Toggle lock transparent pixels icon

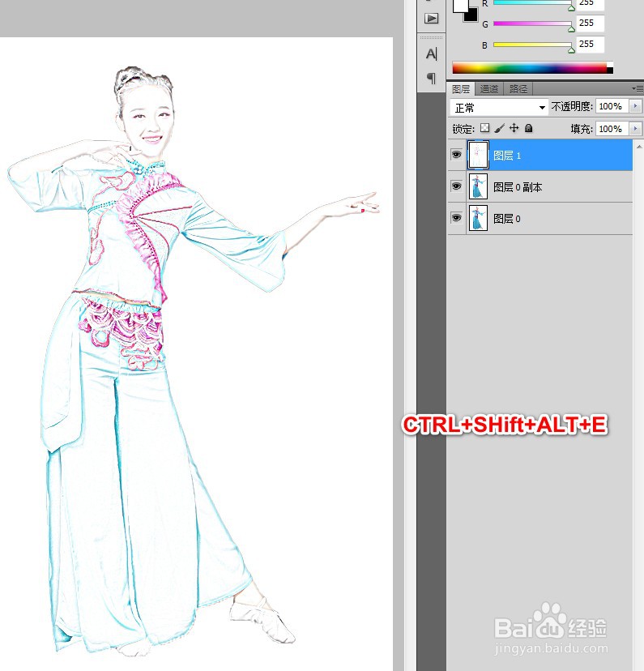(x=484, y=128)
